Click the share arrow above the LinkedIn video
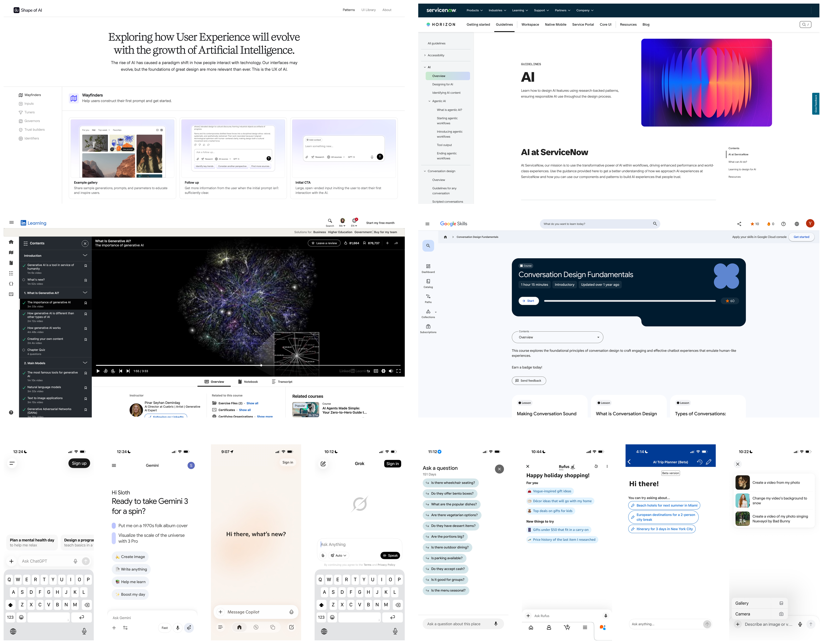Screen dimensions: 823x644 point(396,243)
